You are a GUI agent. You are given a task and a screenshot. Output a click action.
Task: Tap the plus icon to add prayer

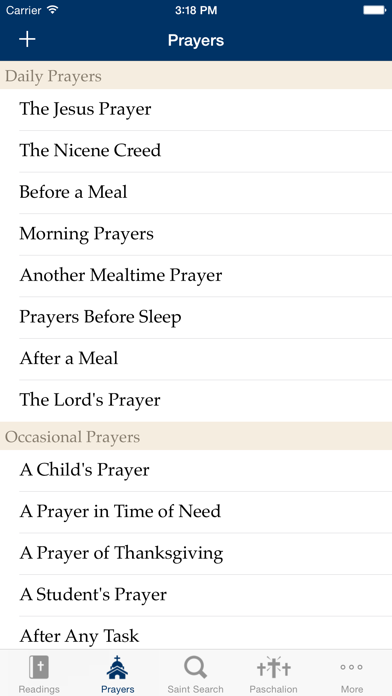coord(27,40)
